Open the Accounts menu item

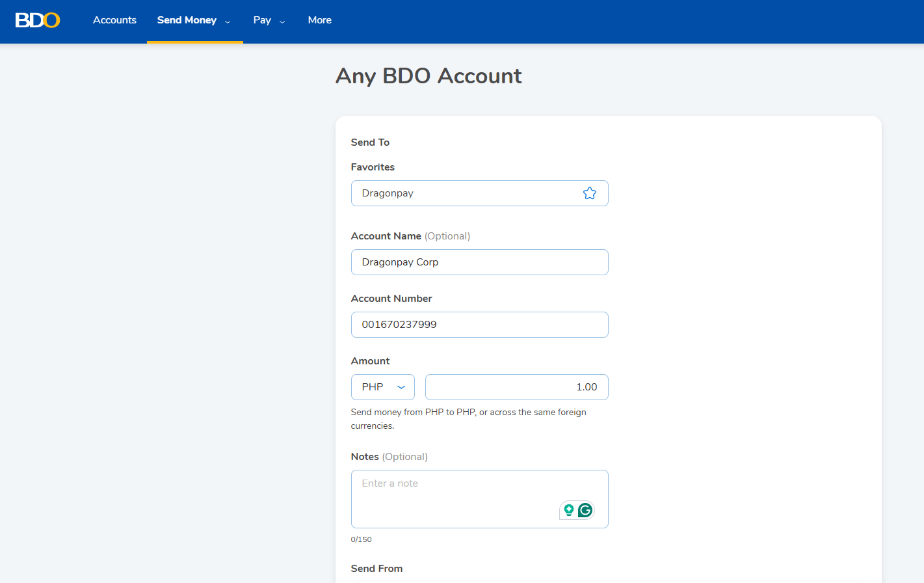[114, 20]
